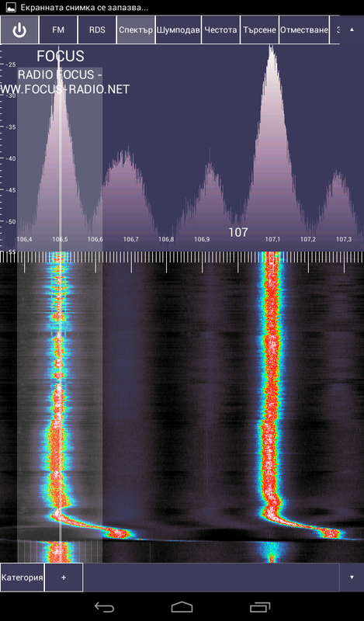Tap the Android Back navigation icon
The width and height of the screenshot is (364, 621).
(x=104, y=607)
